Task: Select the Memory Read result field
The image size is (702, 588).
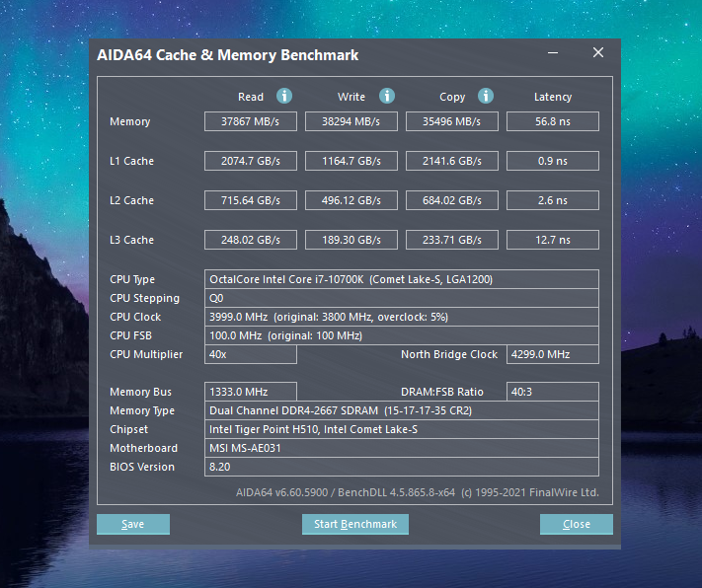Action: point(250,121)
